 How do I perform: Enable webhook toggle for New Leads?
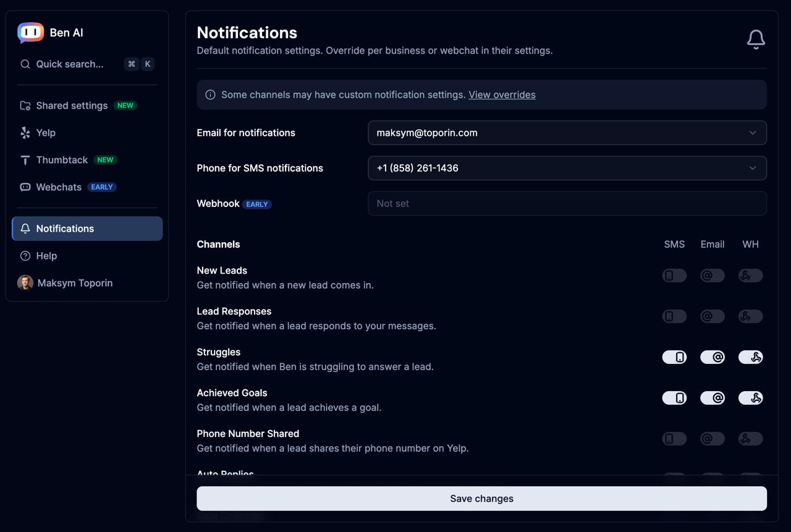751,276
